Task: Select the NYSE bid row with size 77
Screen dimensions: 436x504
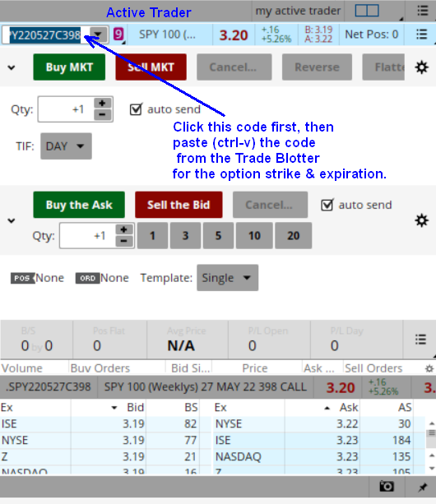Action: (105, 441)
